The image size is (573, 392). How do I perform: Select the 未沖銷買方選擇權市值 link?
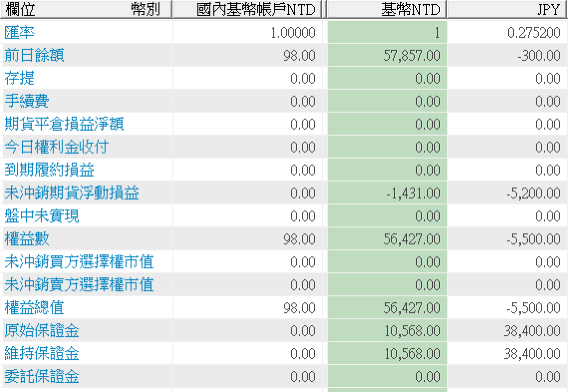pyautogui.click(x=80, y=262)
